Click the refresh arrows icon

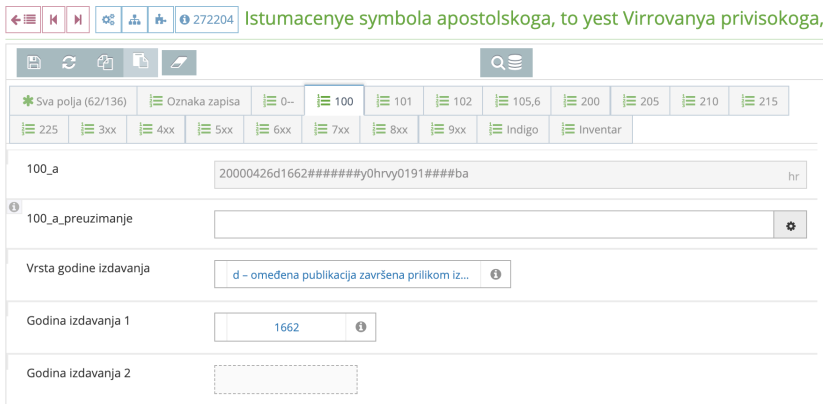point(70,63)
